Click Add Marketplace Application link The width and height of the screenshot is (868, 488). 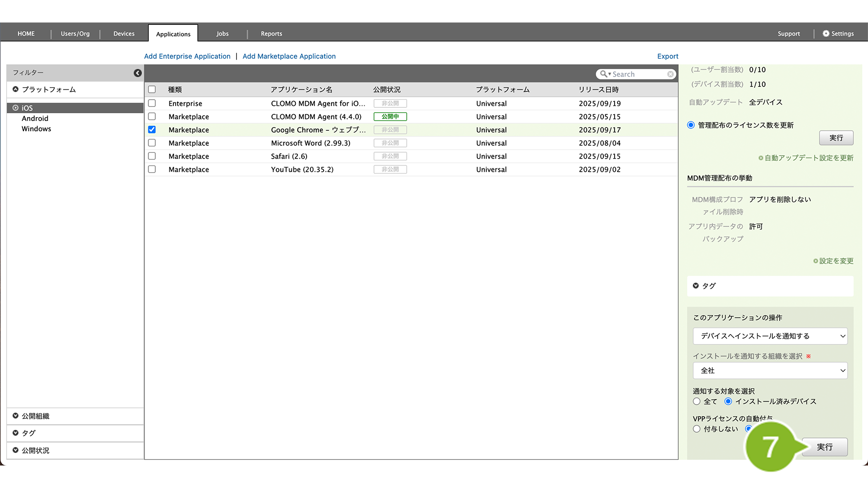[289, 57]
